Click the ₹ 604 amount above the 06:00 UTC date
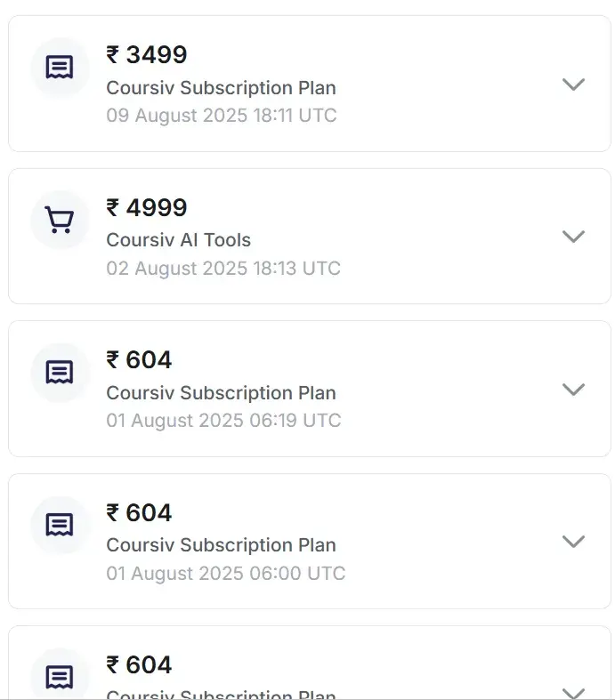 (x=139, y=512)
